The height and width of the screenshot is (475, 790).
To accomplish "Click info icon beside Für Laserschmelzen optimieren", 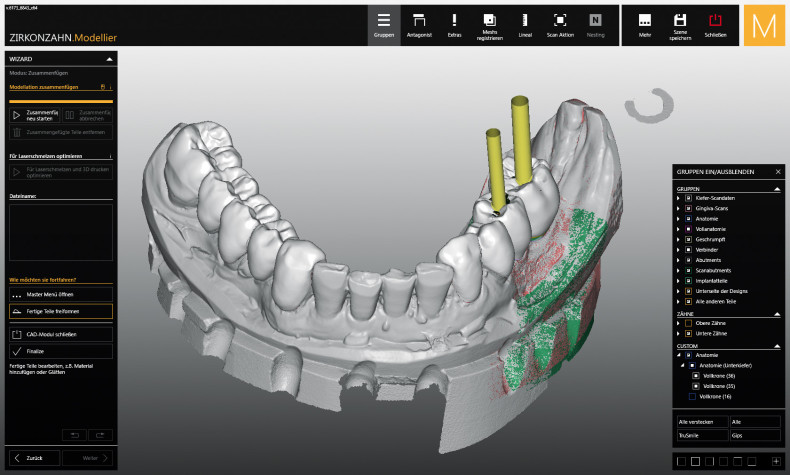I will [110, 156].
